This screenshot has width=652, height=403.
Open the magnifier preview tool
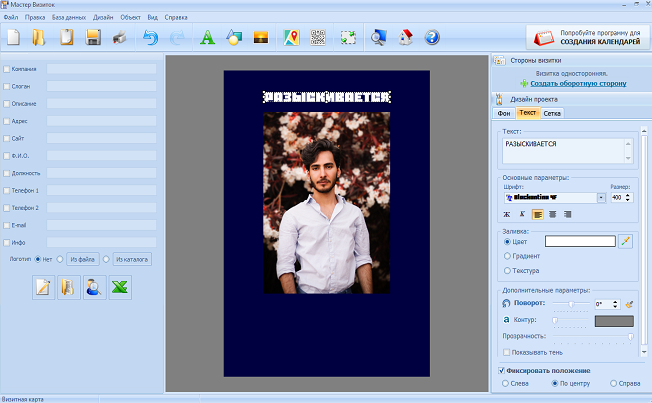point(378,37)
